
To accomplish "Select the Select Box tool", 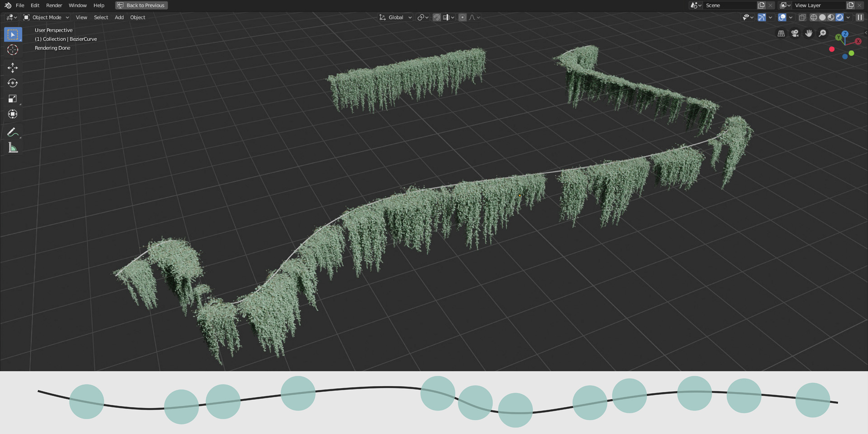I will (x=13, y=35).
